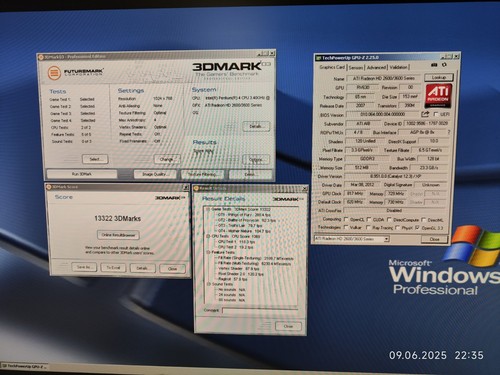Click Close button in Result Details window
500x375 pixels.
pos(288,326)
